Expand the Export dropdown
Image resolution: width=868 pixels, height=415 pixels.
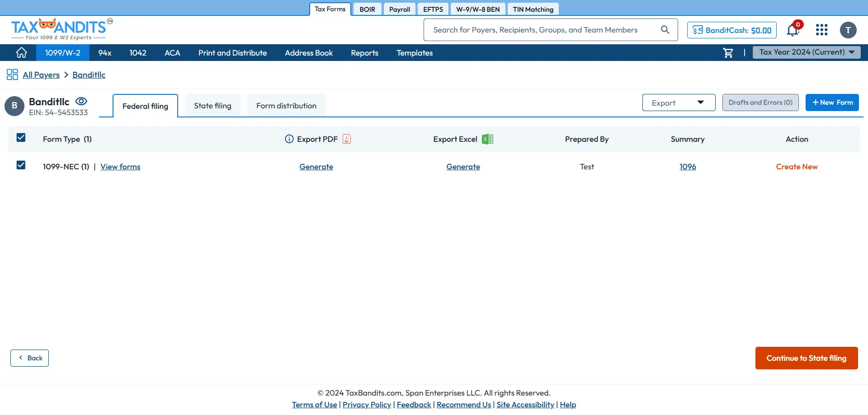pyautogui.click(x=679, y=103)
